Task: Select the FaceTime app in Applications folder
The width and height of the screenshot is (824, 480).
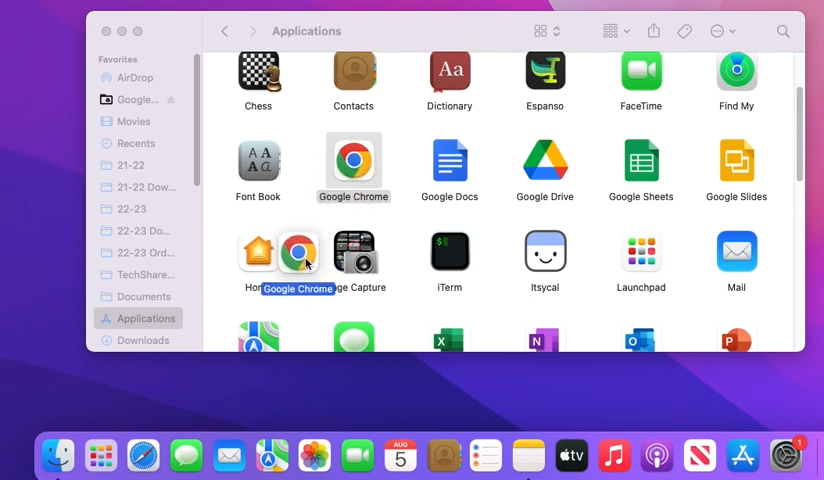Action: click(x=641, y=71)
